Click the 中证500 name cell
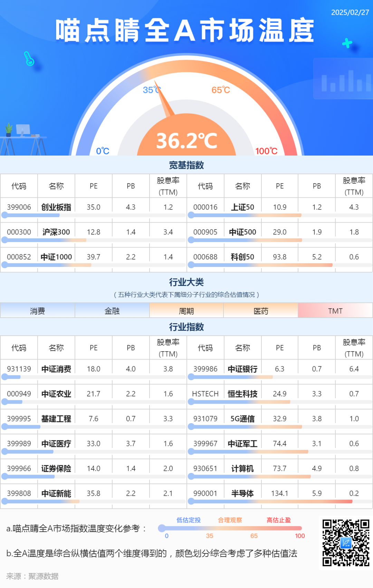Screen dimensions: 373x588 (x=242, y=232)
